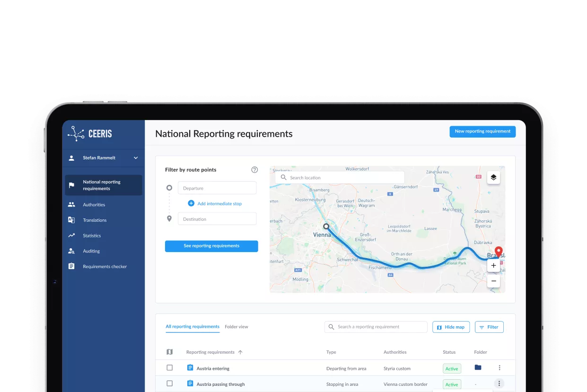
Task: Add an intermediate stop
Action: (219, 204)
